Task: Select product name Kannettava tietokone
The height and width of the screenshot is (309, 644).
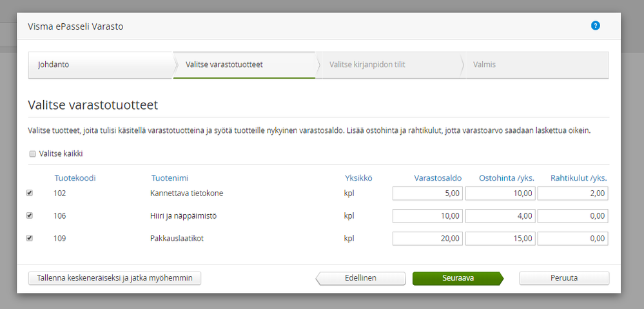Action: (x=187, y=193)
